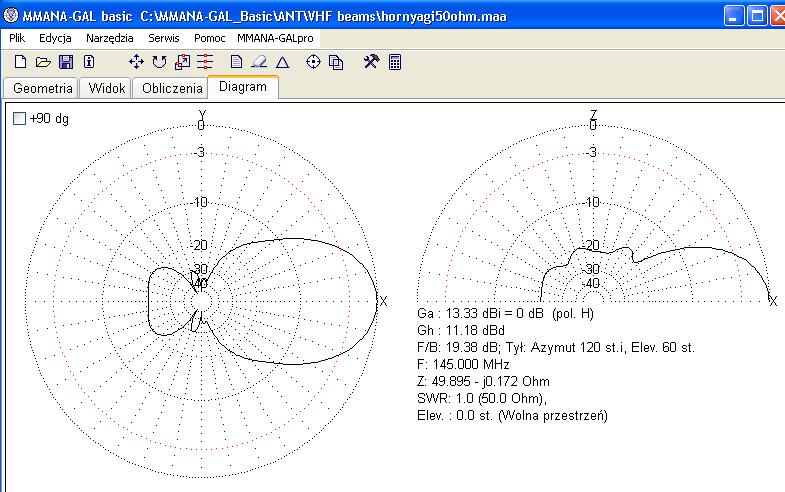Open the Narzędzia menu
This screenshot has width=785, height=492.
coord(110,37)
